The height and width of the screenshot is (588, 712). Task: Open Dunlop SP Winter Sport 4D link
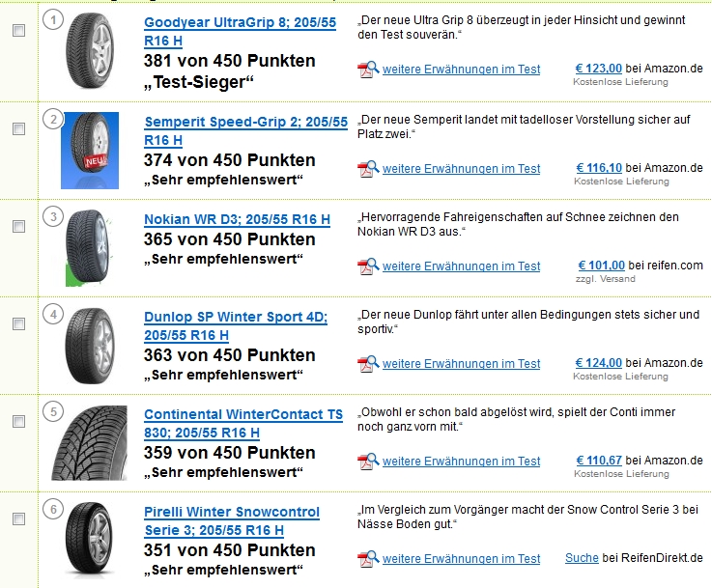point(236,316)
